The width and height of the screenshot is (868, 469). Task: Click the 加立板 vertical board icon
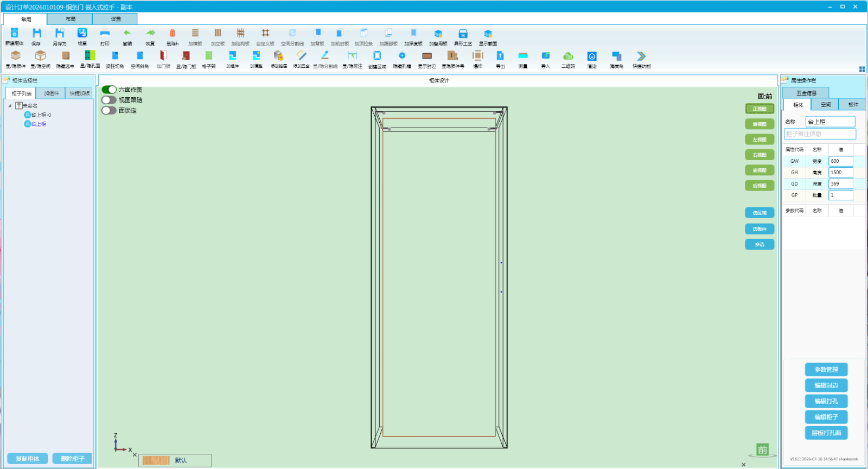(218, 33)
